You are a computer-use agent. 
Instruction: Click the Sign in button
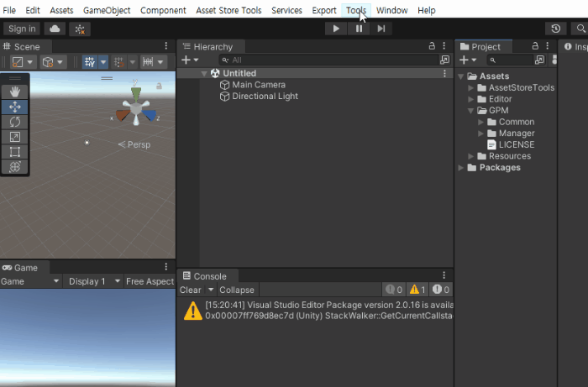[22, 29]
